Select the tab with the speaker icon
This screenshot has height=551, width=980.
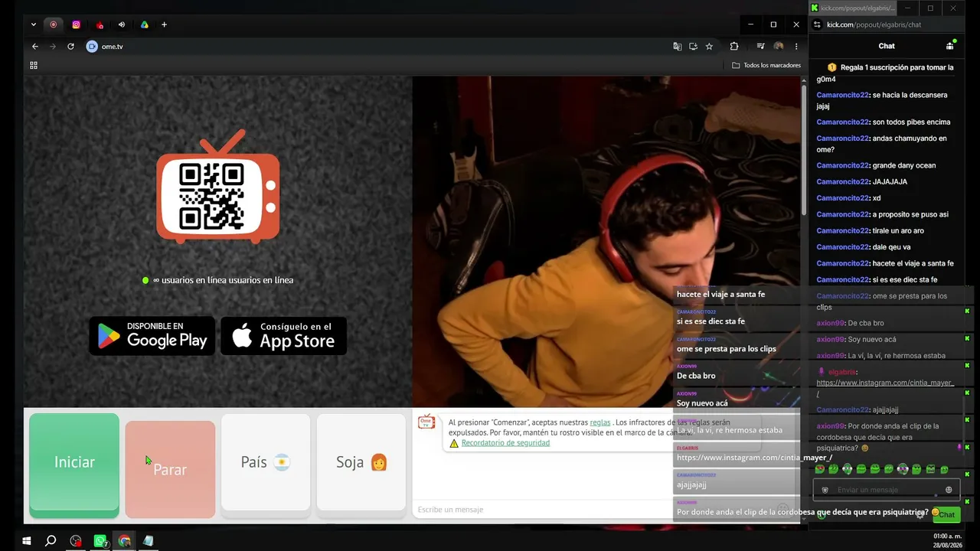[121, 24]
